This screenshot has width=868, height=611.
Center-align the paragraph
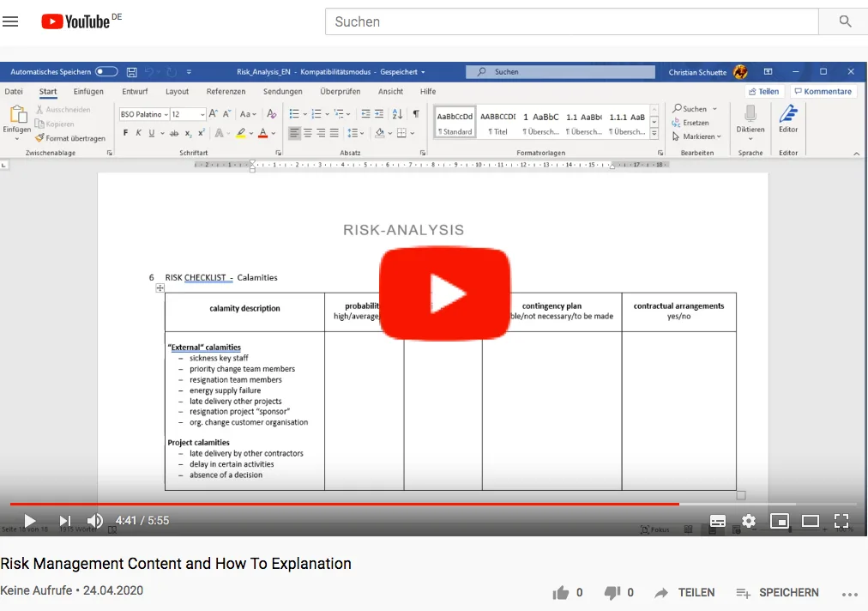click(308, 133)
